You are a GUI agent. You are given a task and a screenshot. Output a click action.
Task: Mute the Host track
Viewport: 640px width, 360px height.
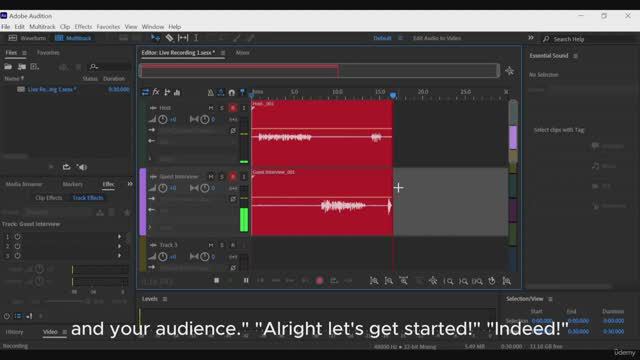pyautogui.click(x=211, y=108)
